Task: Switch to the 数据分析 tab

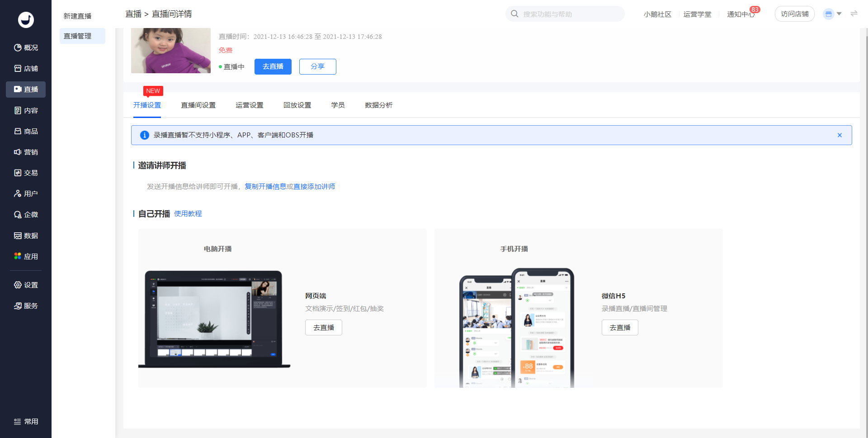Action: pos(378,105)
